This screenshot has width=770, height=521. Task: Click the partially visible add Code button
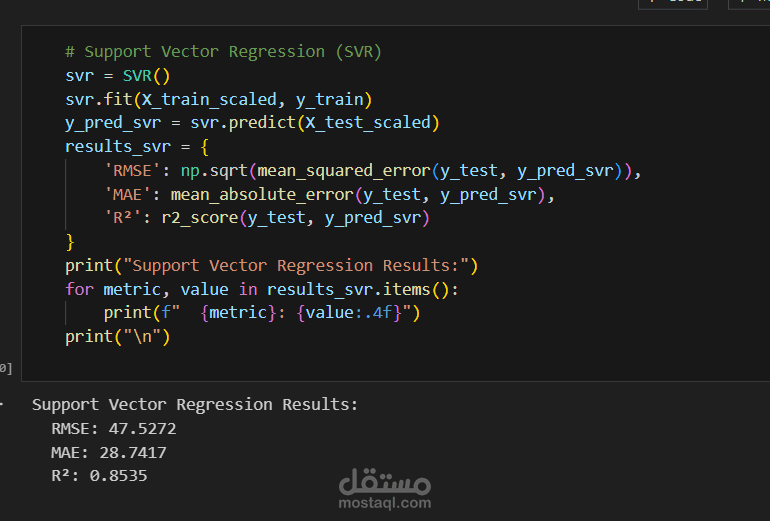pyautogui.click(x=673, y=4)
